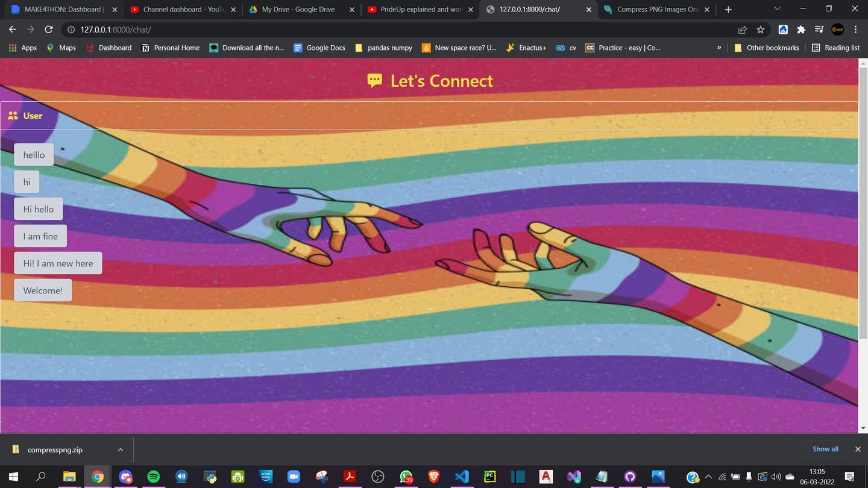Open Visual Studio Code from the taskbar
The height and width of the screenshot is (488, 868).
coord(462,477)
